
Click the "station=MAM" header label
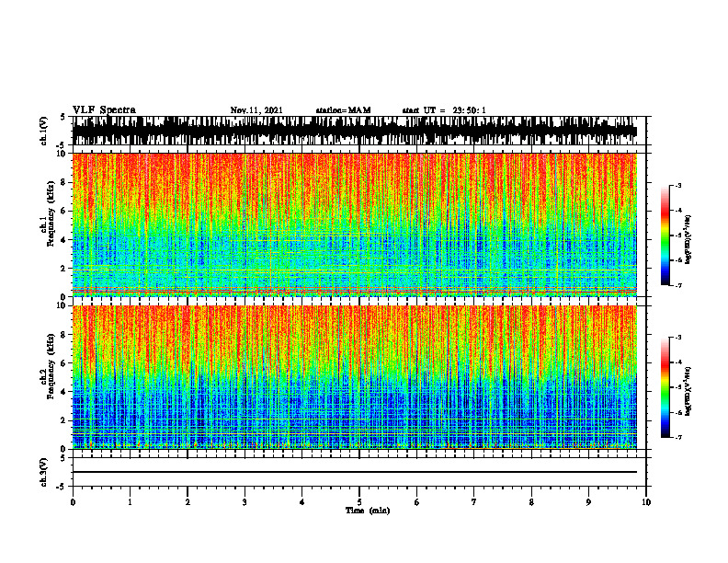[343, 110]
